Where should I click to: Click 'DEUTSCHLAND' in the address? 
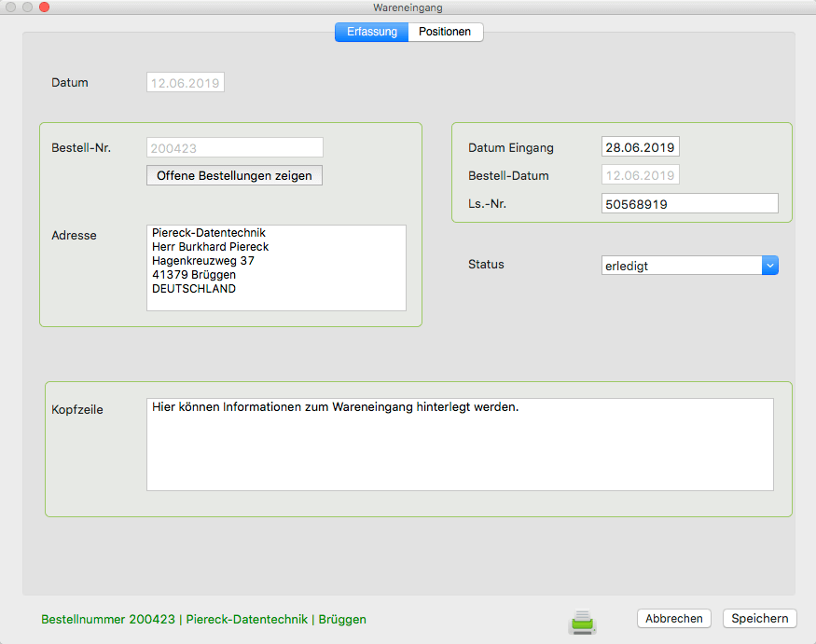tap(194, 289)
